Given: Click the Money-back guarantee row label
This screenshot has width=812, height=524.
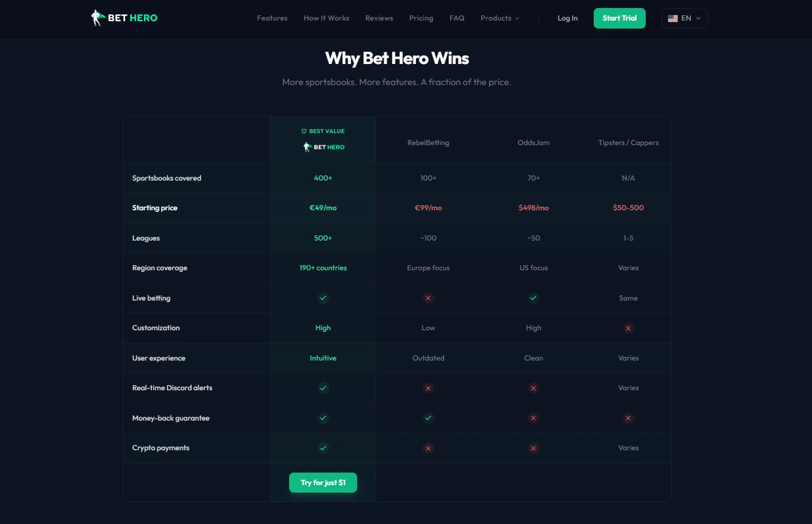Looking at the screenshot, I should point(170,418).
